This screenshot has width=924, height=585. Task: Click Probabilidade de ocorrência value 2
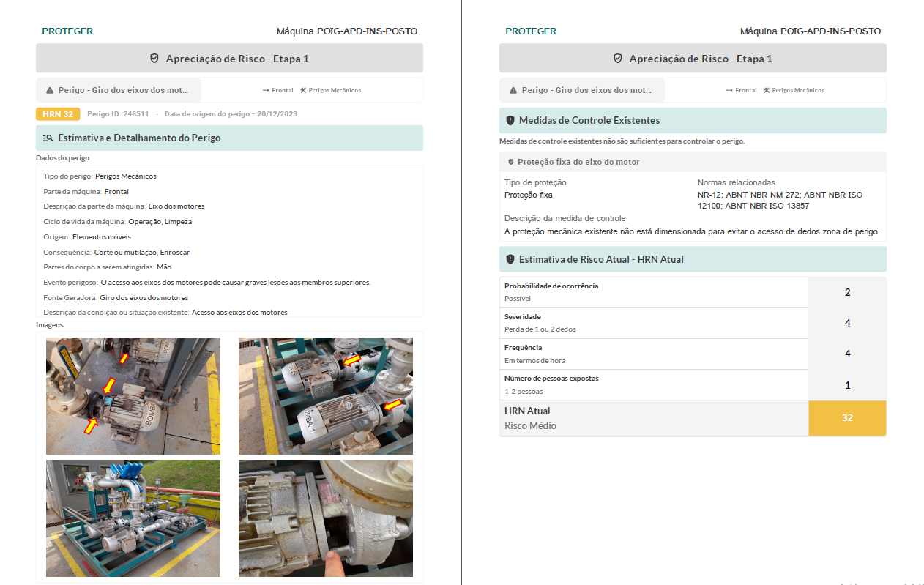tap(847, 292)
